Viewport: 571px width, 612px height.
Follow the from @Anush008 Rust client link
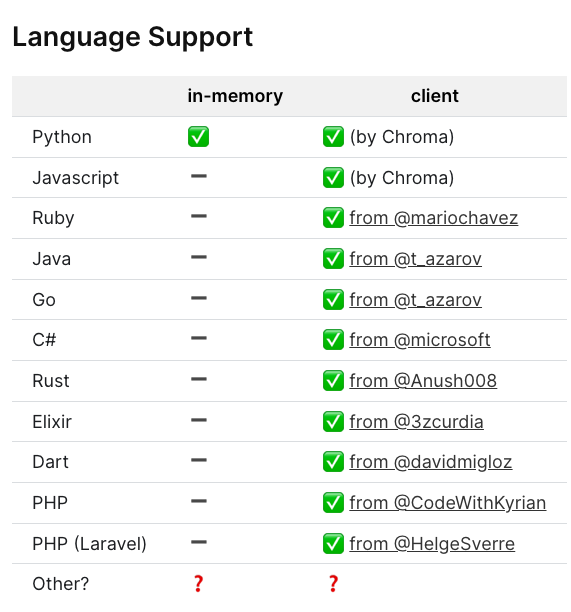coord(423,381)
